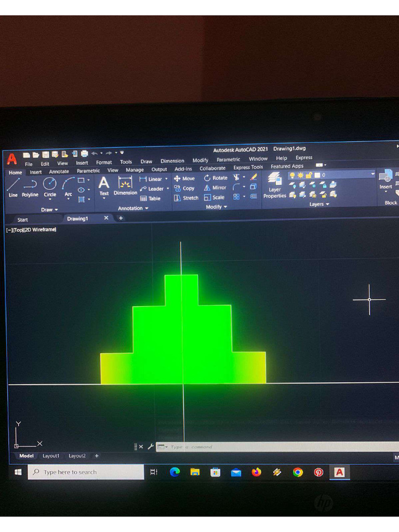
Task: Open the layer name dropdown list
Action: pos(373,174)
